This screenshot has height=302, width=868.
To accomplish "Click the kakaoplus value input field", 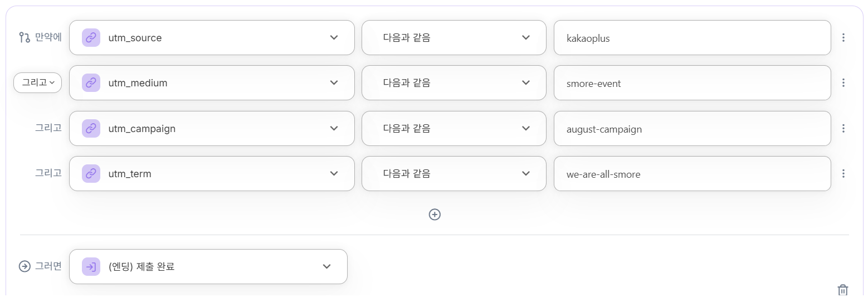I will click(692, 38).
